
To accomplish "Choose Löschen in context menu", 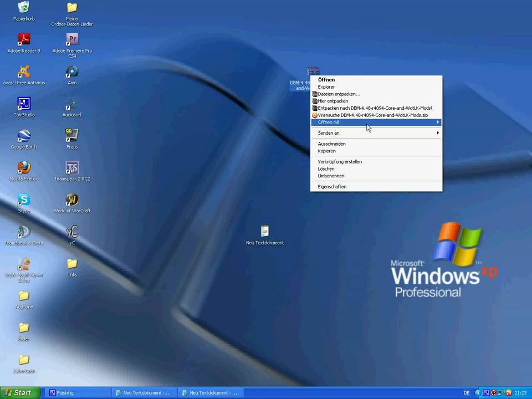I will click(376, 169).
